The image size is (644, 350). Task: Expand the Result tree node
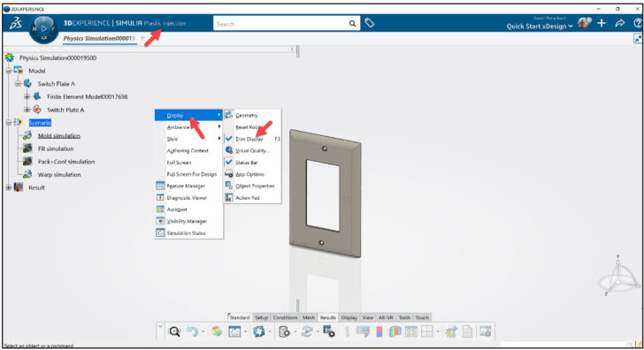9,187
